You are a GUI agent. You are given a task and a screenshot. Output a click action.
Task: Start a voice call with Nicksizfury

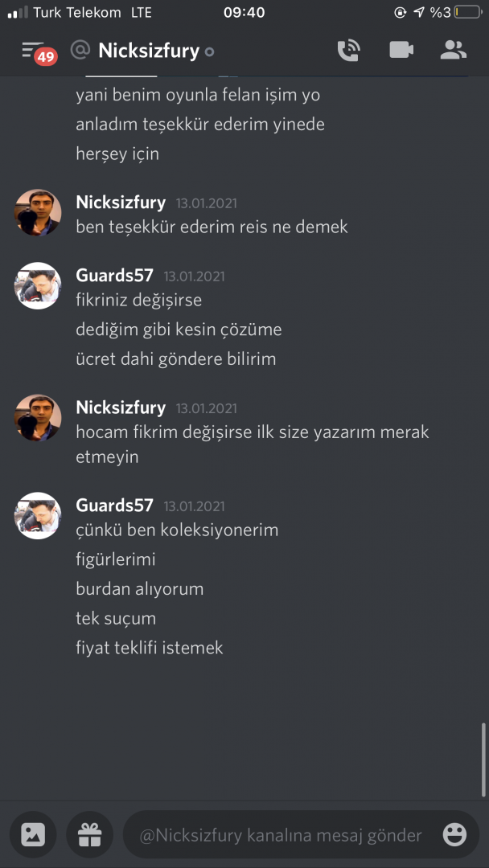tap(349, 51)
